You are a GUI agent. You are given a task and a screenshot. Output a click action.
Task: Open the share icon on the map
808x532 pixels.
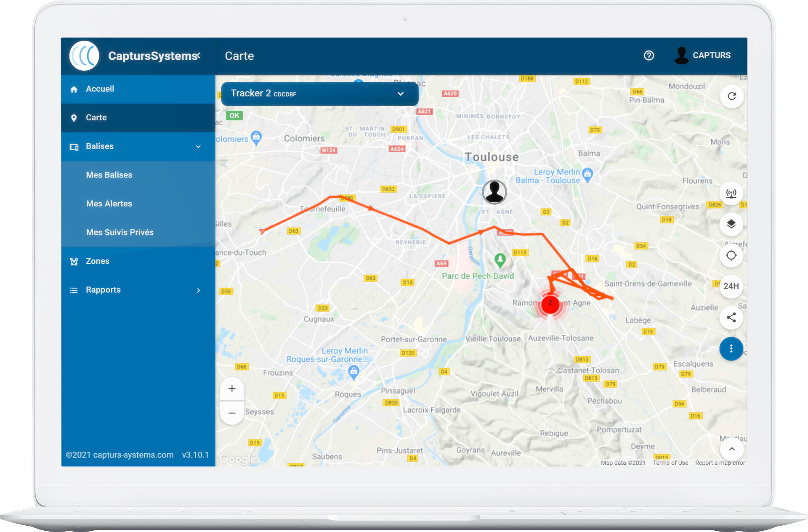(731, 318)
